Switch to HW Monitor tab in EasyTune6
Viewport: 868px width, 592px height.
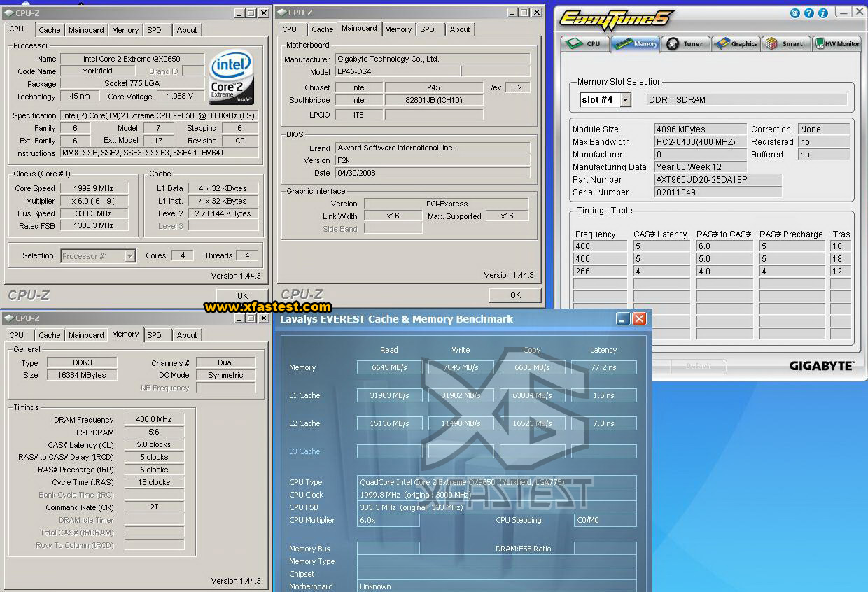point(836,43)
